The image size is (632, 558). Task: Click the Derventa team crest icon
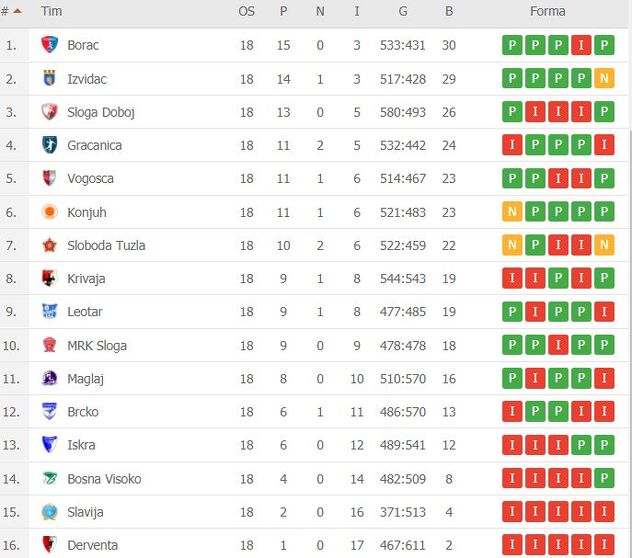pos(49,545)
